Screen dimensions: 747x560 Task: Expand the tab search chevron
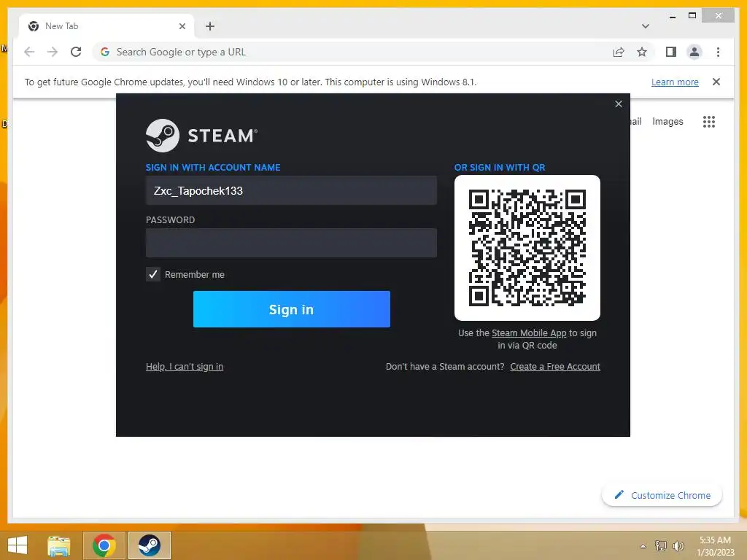tap(645, 26)
